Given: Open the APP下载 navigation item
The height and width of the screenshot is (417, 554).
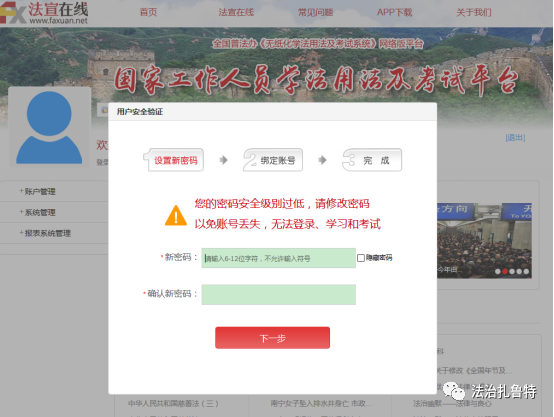Looking at the screenshot, I should click(394, 12).
